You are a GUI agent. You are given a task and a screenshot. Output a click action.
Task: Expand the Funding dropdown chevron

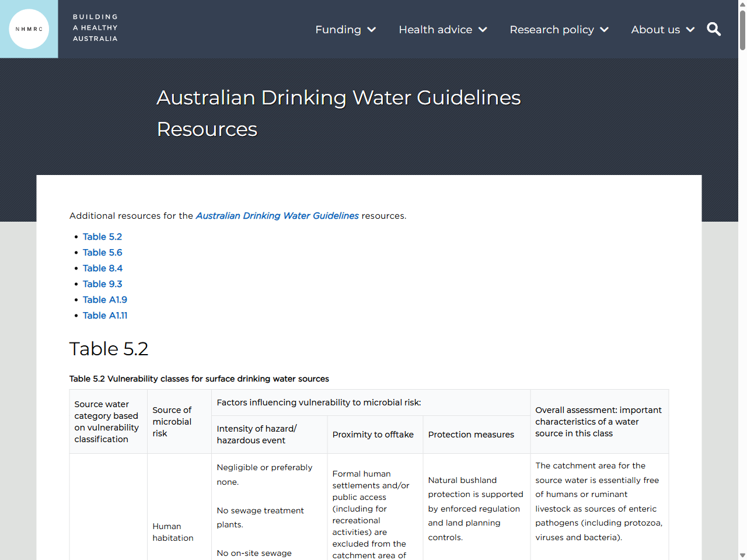(x=373, y=29)
